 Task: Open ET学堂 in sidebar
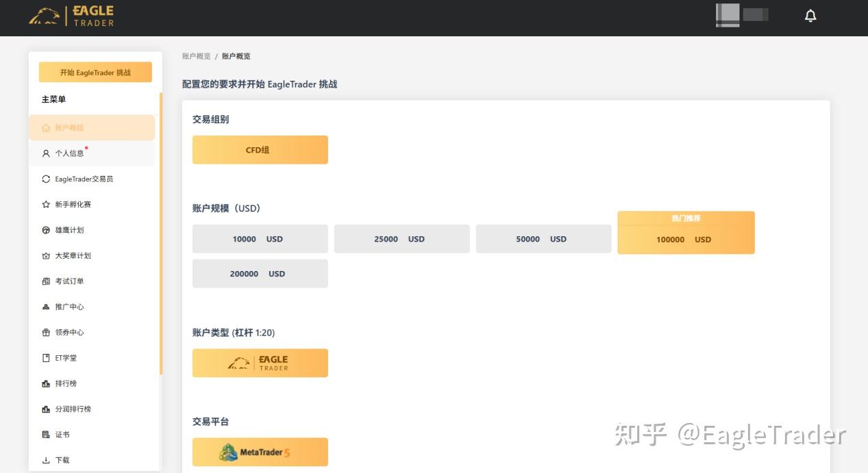click(92, 358)
